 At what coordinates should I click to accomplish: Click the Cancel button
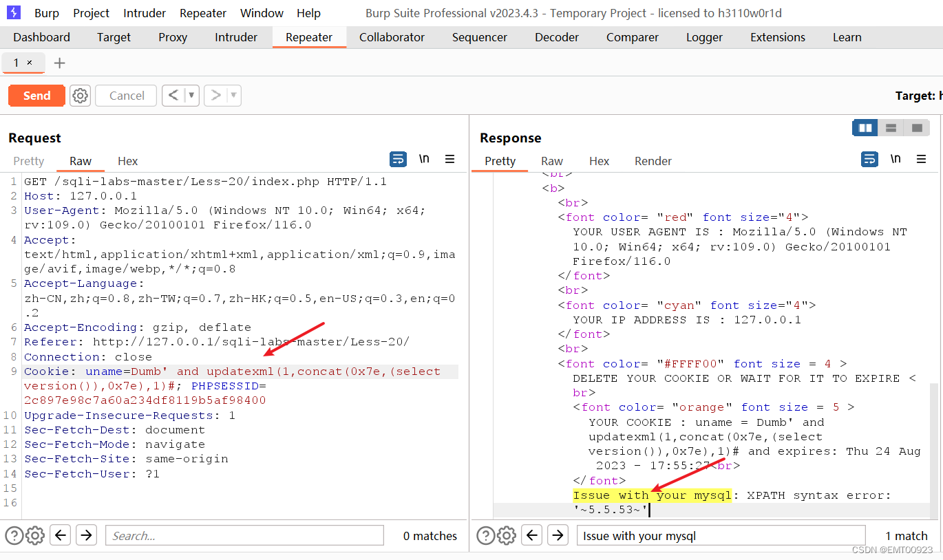point(127,96)
